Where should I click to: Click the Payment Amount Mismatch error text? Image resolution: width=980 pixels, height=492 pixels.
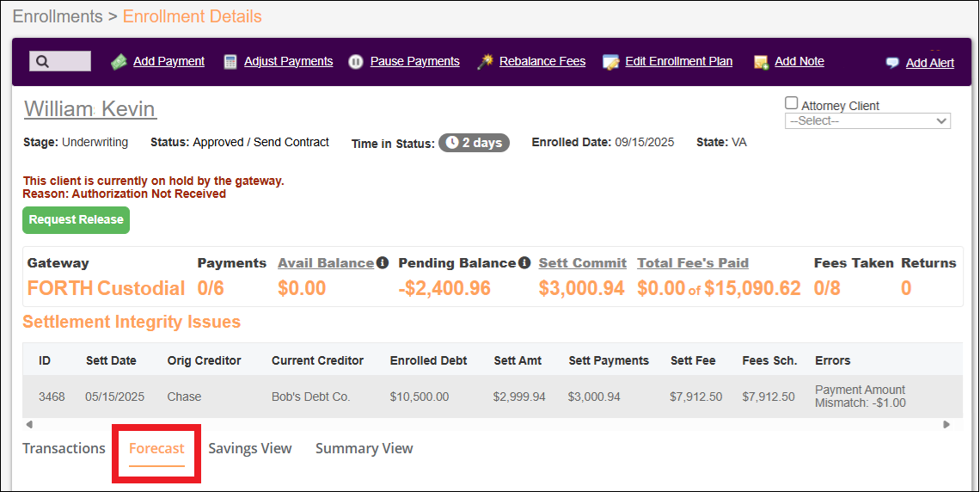[x=860, y=397]
